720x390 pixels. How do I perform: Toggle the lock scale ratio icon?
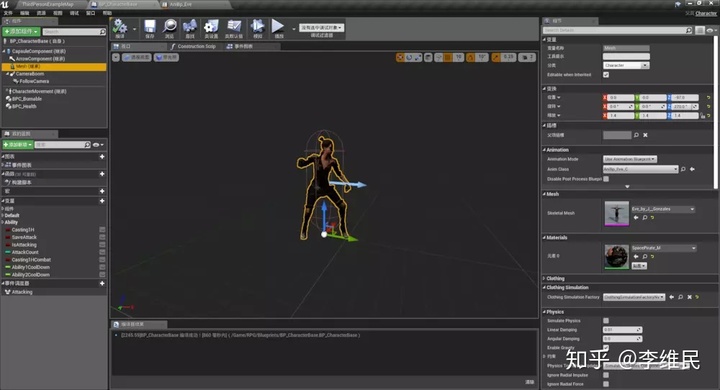[703, 116]
